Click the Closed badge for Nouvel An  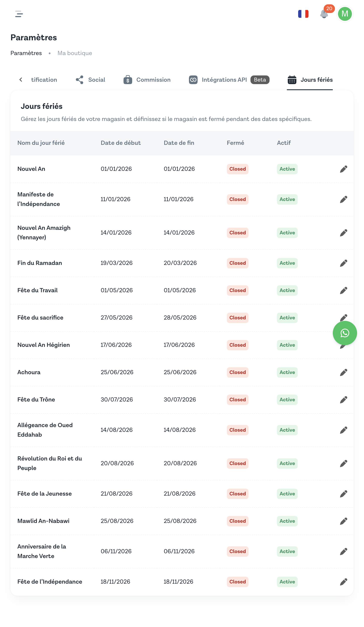pyautogui.click(x=237, y=169)
